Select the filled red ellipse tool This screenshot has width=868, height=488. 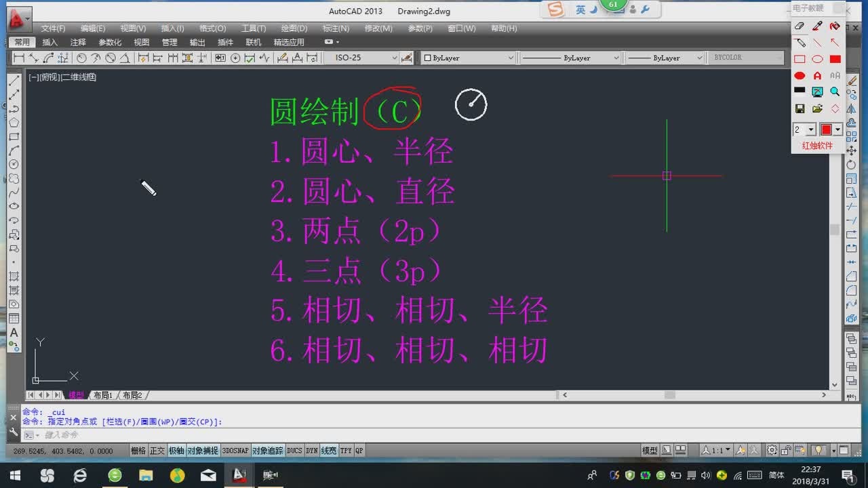800,76
